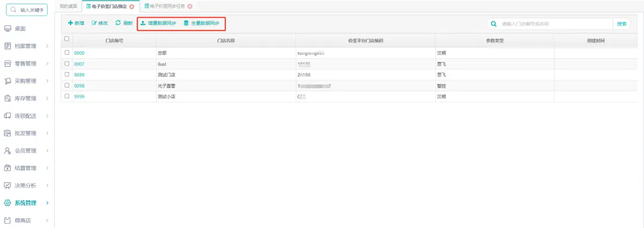The width and height of the screenshot is (644, 228).
Task: Select the 会员管理 member icon
Action: pyautogui.click(x=7, y=151)
